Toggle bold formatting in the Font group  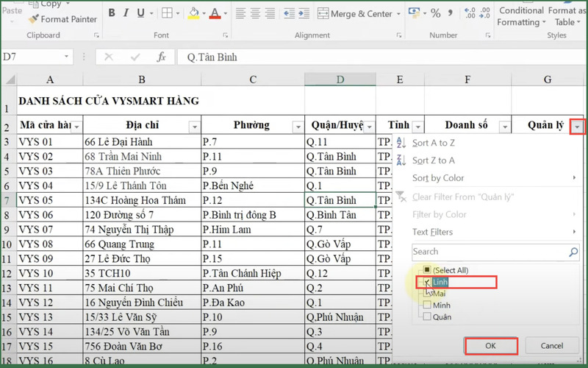111,13
